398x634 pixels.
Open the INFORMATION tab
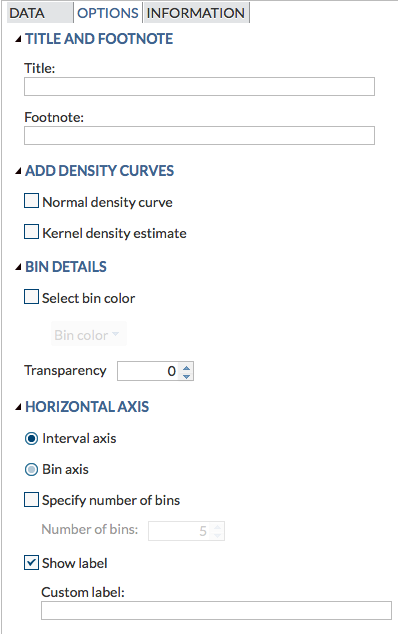196,13
